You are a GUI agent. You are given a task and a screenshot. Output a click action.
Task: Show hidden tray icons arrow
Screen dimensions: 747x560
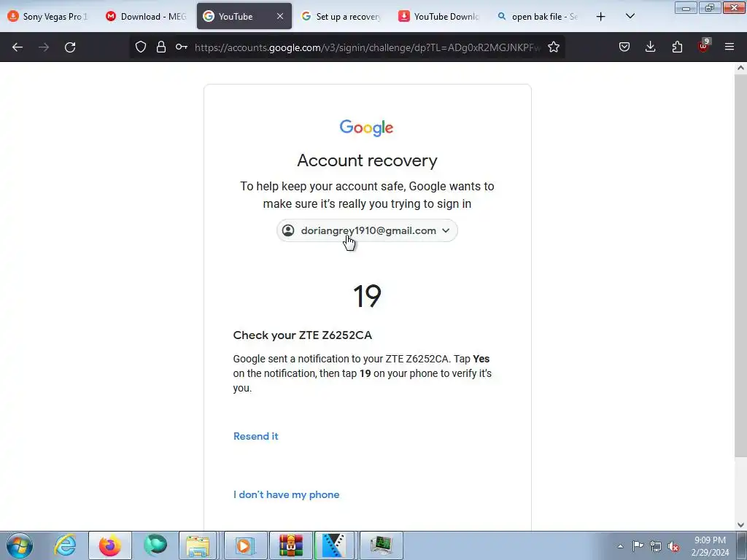(x=620, y=546)
